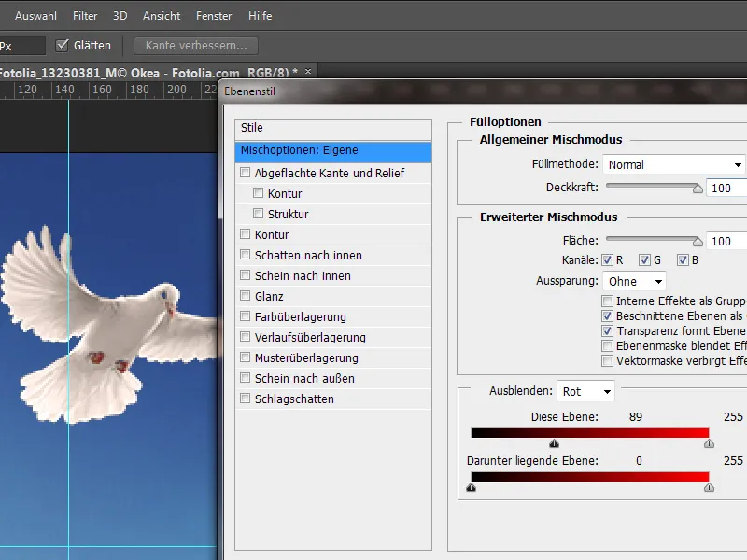This screenshot has width=747, height=560.
Task: Click the Kante verbessern button
Action: (x=196, y=46)
